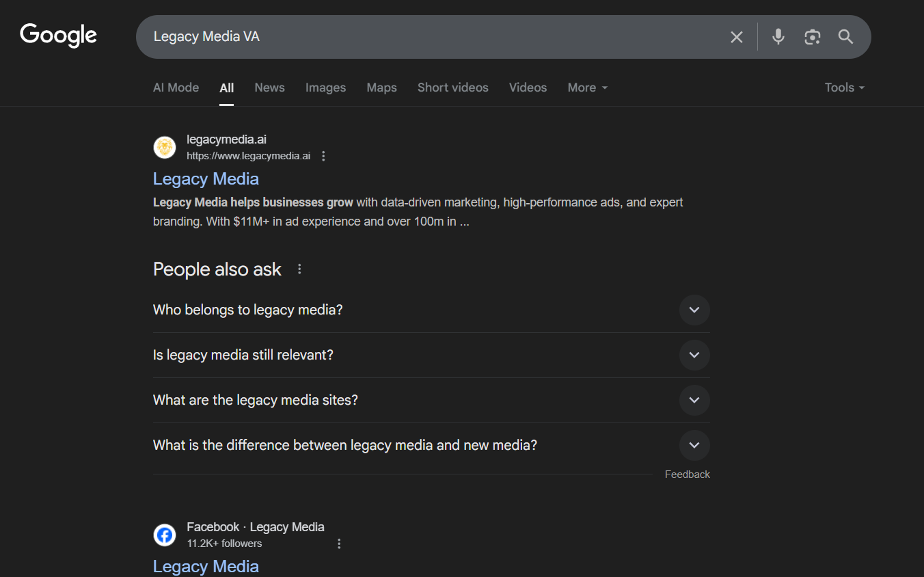Click the "Legacy Media helps businesses grow" snippet

click(x=253, y=202)
